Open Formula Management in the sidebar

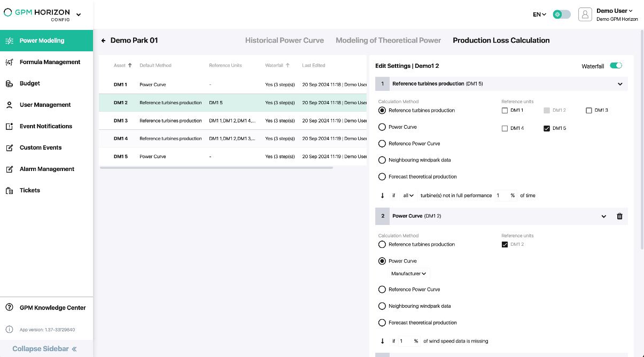click(50, 62)
